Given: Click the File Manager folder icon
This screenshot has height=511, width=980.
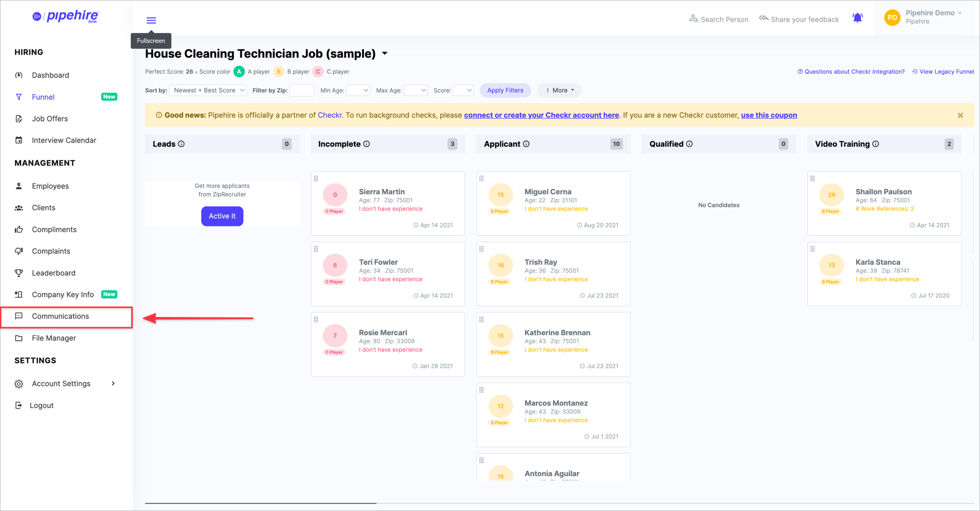Looking at the screenshot, I should point(19,338).
